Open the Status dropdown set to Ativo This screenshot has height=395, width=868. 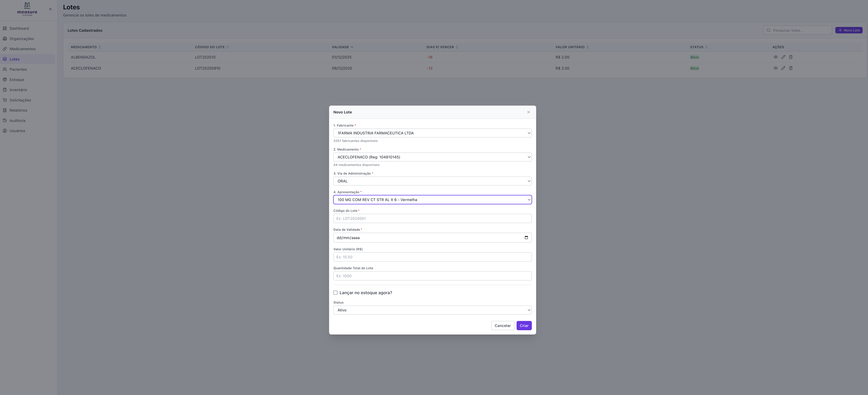click(432, 310)
